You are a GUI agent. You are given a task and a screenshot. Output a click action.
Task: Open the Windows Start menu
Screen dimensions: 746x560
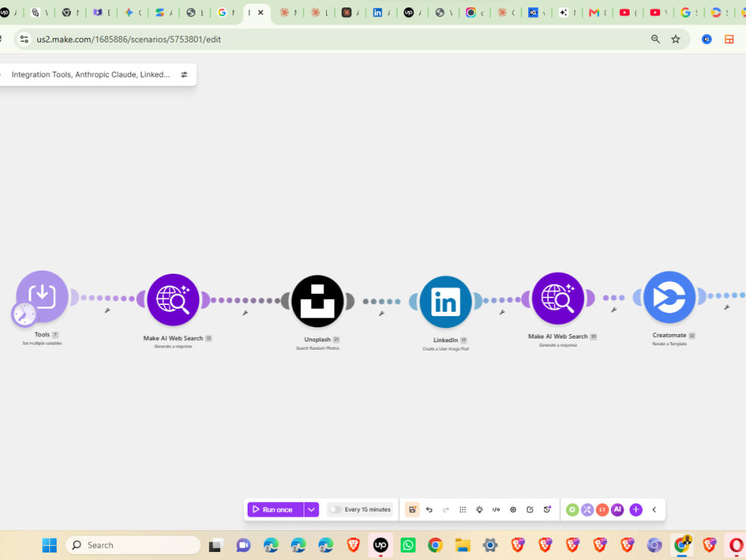coord(49,545)
